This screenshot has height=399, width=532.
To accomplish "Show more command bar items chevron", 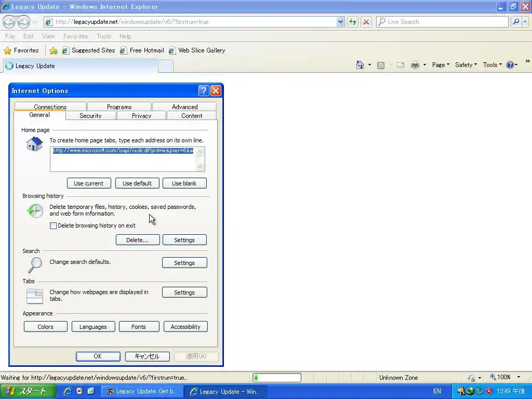I will pos(528,61).
